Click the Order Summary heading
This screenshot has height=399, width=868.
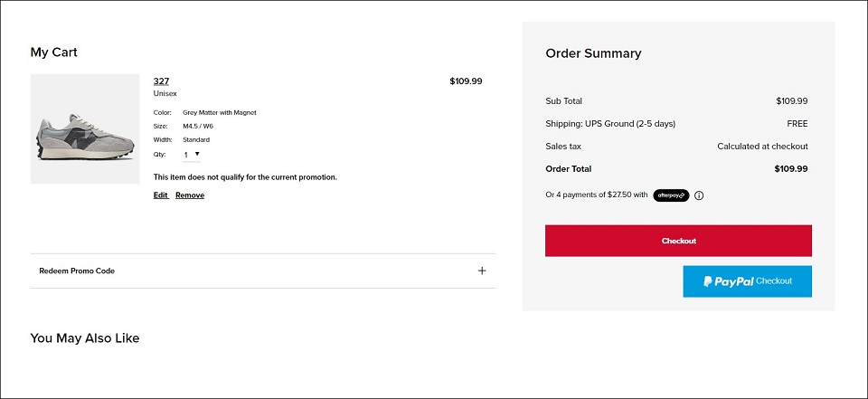pos(593,53)
